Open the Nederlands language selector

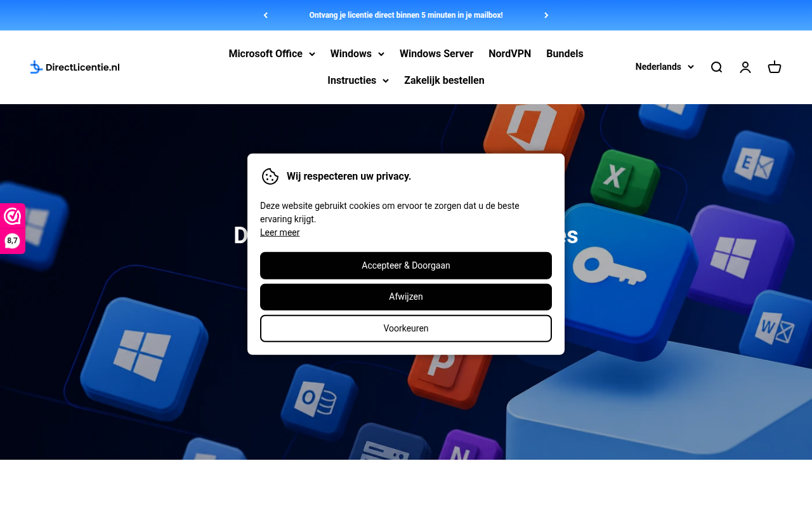pos(665,67)
